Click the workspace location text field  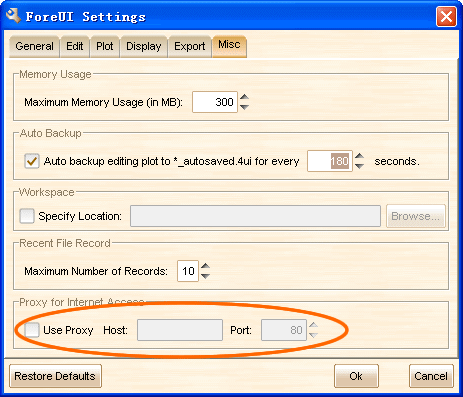(255, 216)
